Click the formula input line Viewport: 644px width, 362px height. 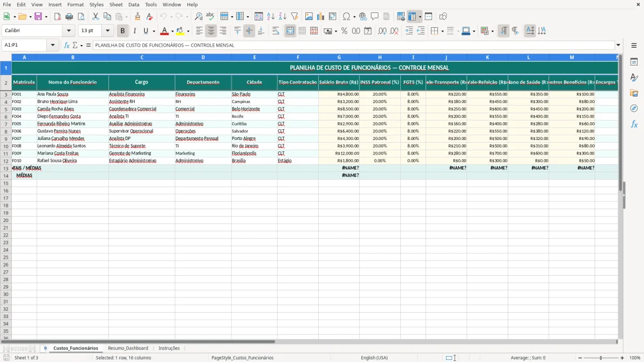point(354,45)
